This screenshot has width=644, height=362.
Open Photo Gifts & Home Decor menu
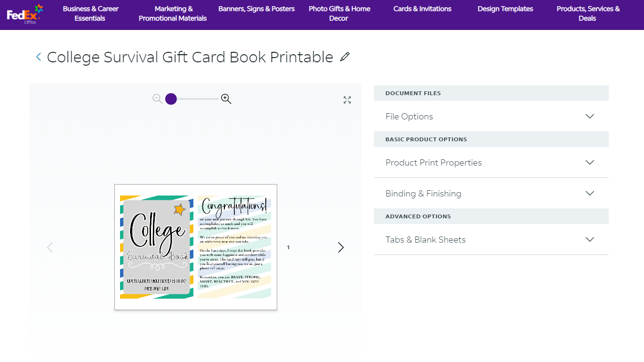339,13
